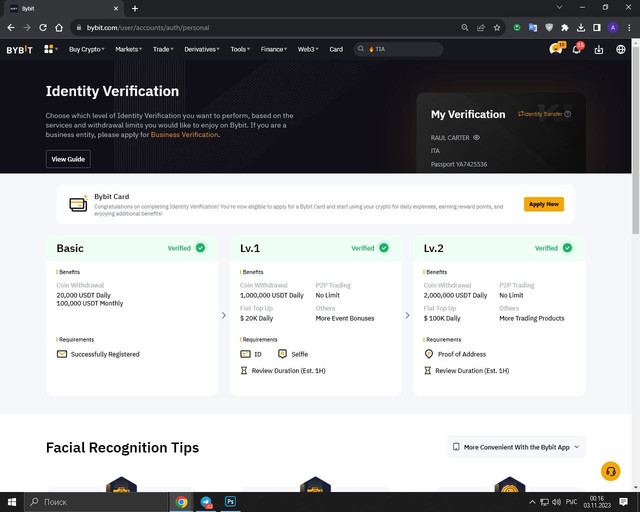This screenshot has height=512, width=640.
Task: Show hidden system tray icons
Action: tap(532, 502)
